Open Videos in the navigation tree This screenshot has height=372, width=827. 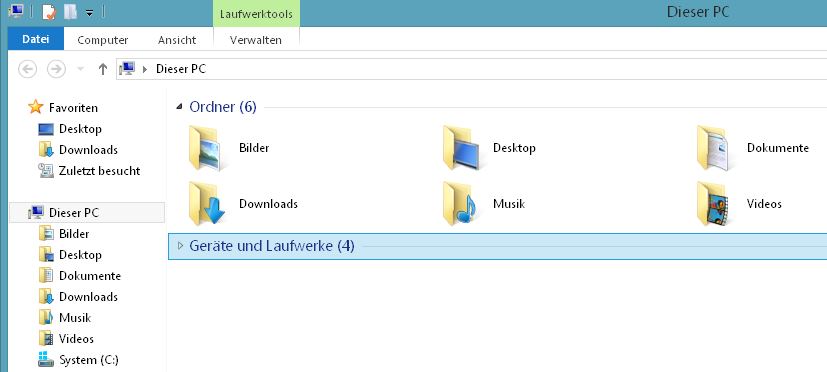pyautogui.click(x=76, y=339)
